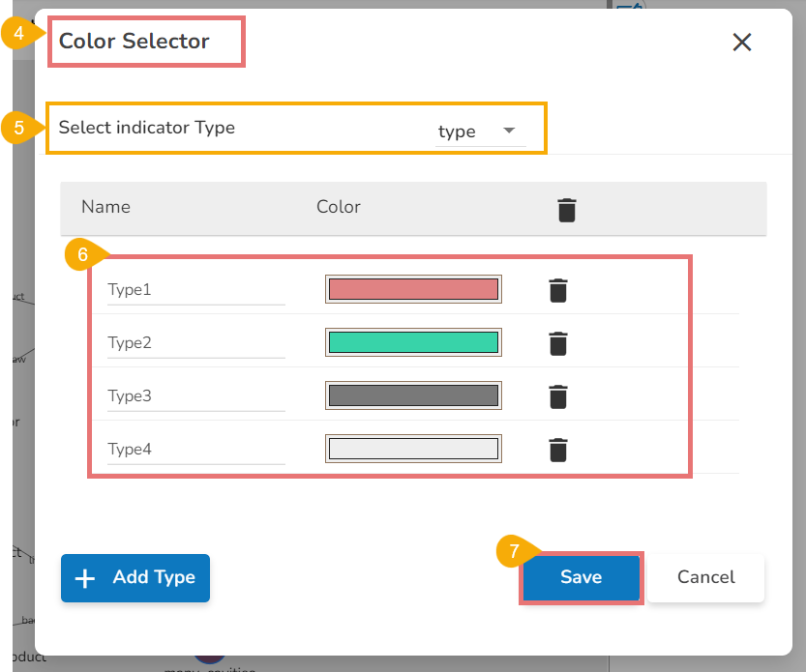Screen dimensions: 806x672
Task: Pick the red color swatch for Type1
Action: coord(413,289)
